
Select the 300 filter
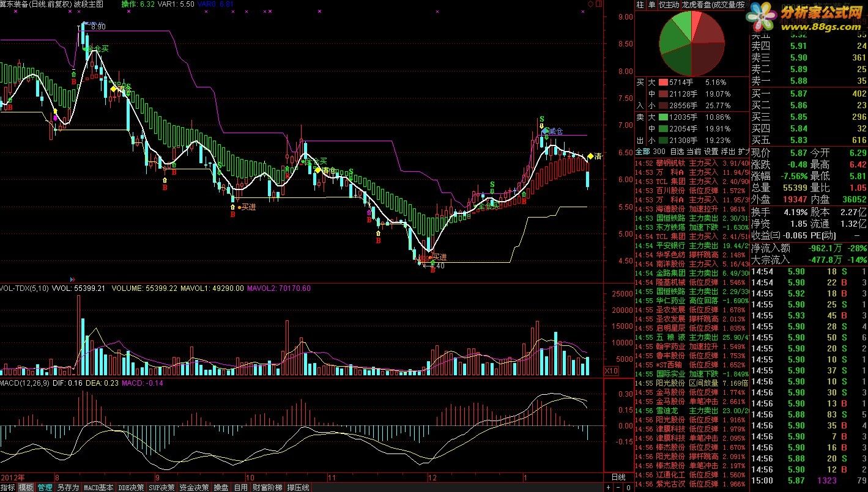(x=659, y=151)
